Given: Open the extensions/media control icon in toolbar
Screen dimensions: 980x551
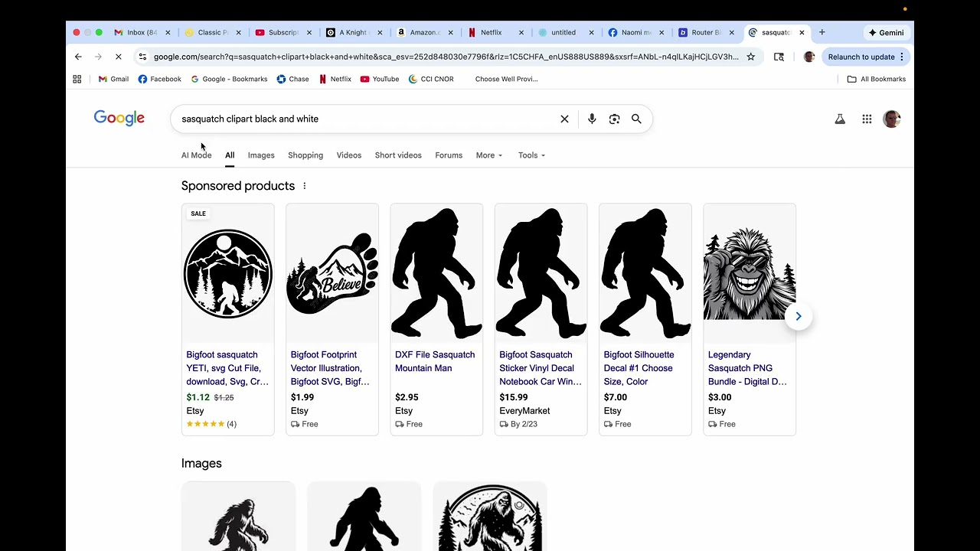Looking at the screenshot, I should click(x=779, y=57).
